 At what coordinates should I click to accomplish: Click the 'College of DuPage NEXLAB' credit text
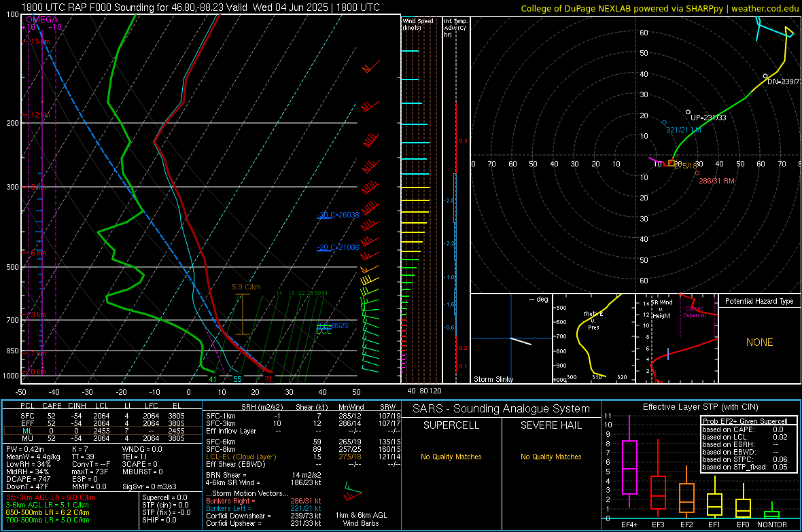660,8
